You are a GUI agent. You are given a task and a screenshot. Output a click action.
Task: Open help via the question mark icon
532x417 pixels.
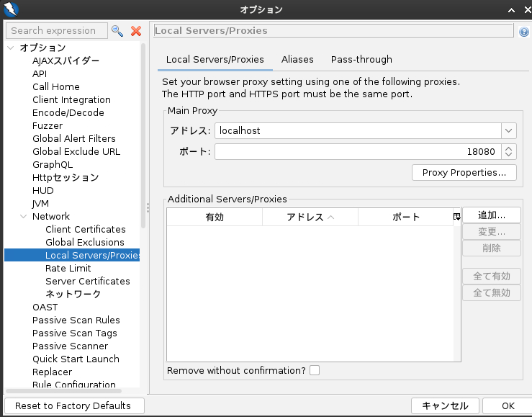click(x=523, y=31)
